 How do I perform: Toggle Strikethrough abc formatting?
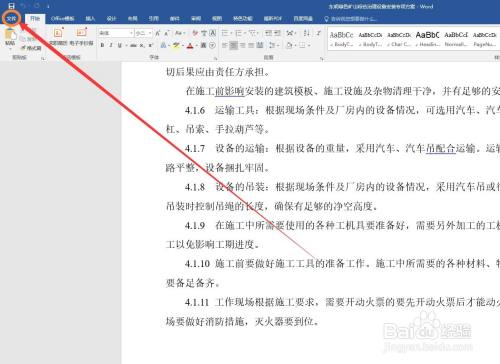coord(134,45)
